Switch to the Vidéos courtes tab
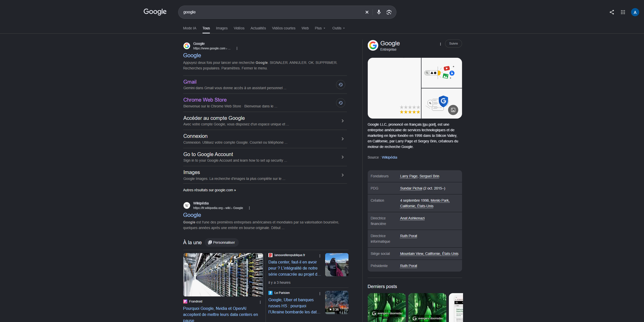The width and height of the screenshot is (644, 322). [284, 28]
